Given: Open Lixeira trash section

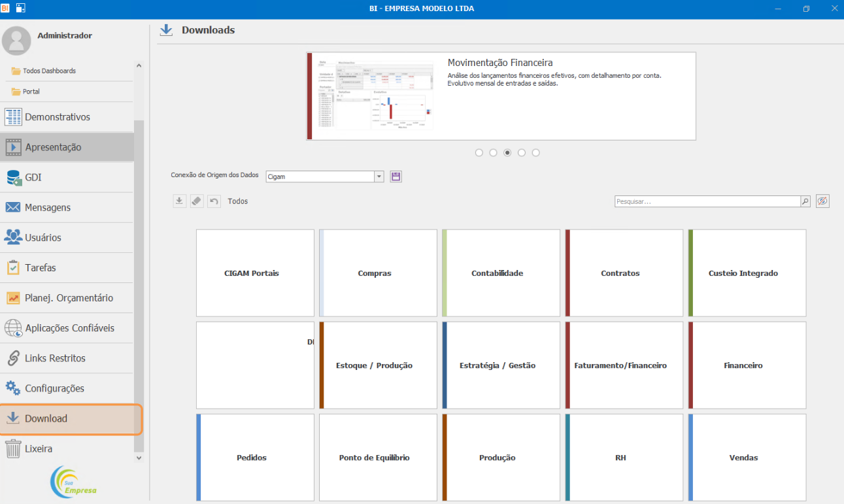Looking at the screenshot, I should pos(67,449).
